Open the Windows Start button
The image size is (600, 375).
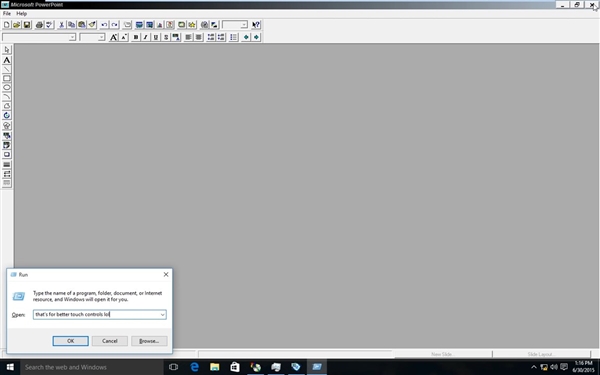10,367
